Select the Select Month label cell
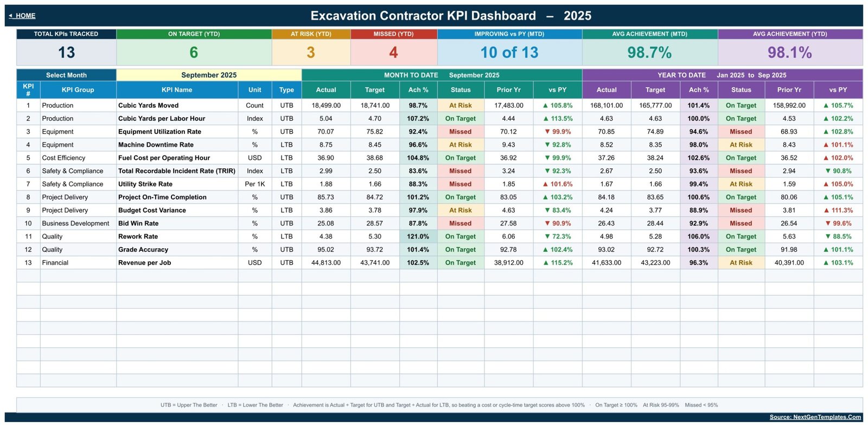This screenshot has height=427, width=868. point(66,75)
